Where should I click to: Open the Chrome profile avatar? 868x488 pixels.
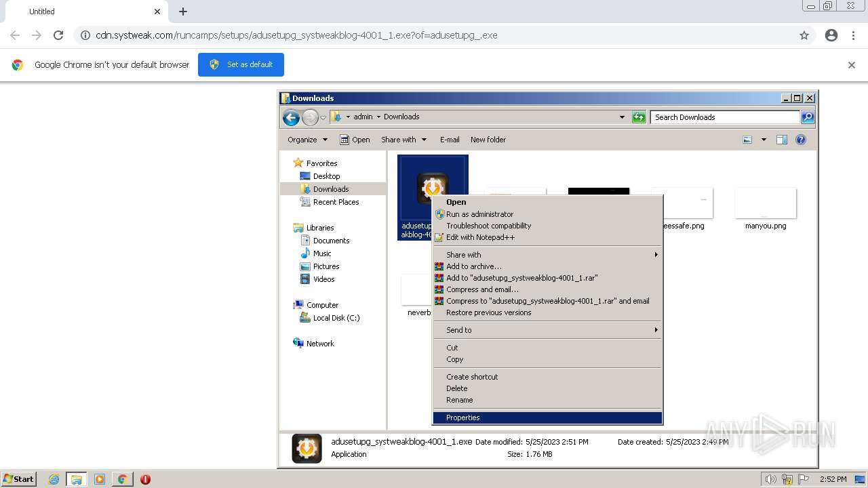831,35
